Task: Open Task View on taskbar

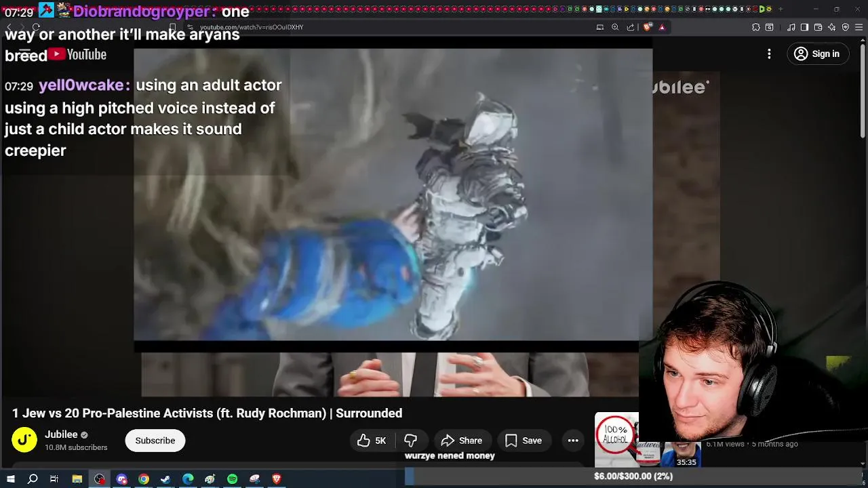Action: point(54,479)
